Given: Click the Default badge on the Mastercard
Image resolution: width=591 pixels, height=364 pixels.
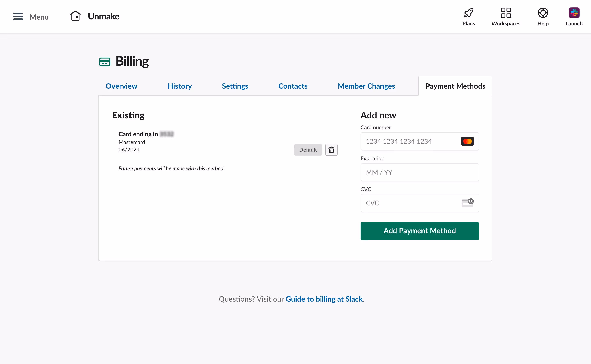Looking at the screenshot, I should [308, 150].
